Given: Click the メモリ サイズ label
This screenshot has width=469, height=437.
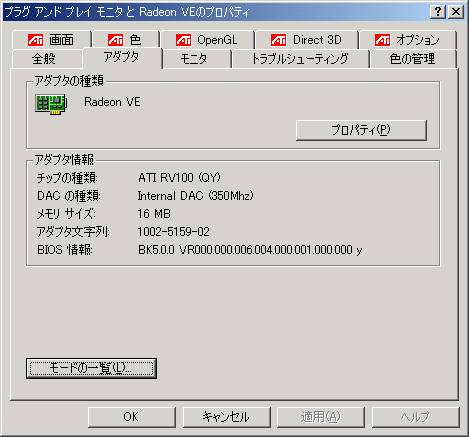Looking at the screenshot, I should [66, 214].
